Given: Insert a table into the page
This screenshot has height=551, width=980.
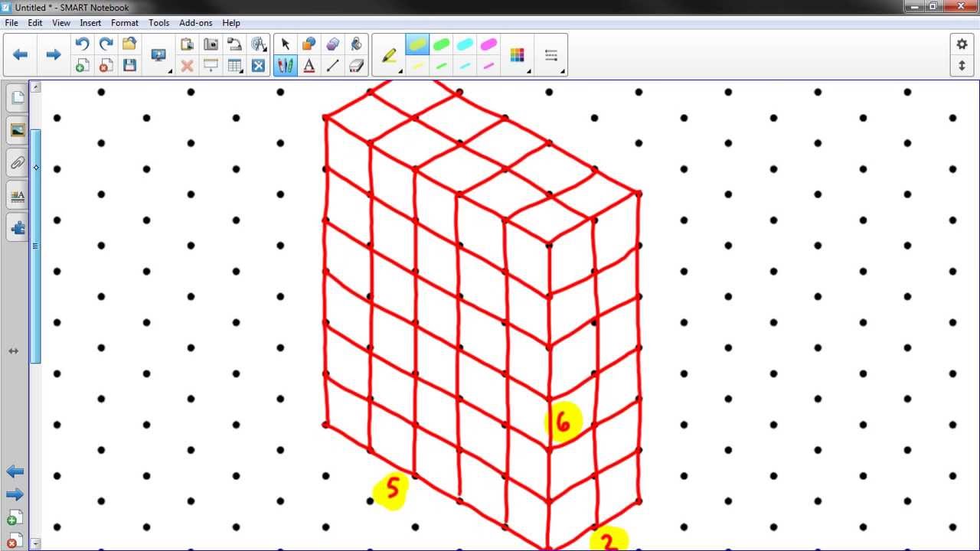Looking at the screenshot, I should [x=234, y=65].
